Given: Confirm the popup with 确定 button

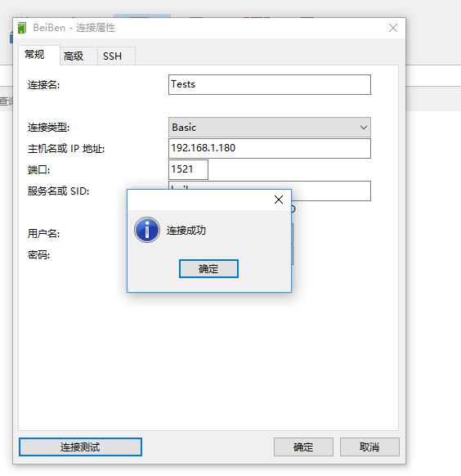Looking at the screenshot, I should (x=208, y=268).
